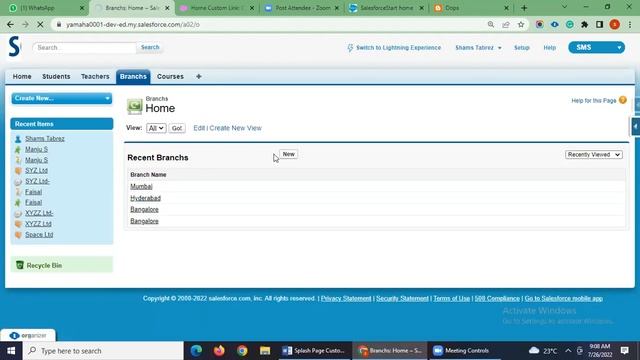Open Windows Start menu
The image size is (640, 360).
11,351
